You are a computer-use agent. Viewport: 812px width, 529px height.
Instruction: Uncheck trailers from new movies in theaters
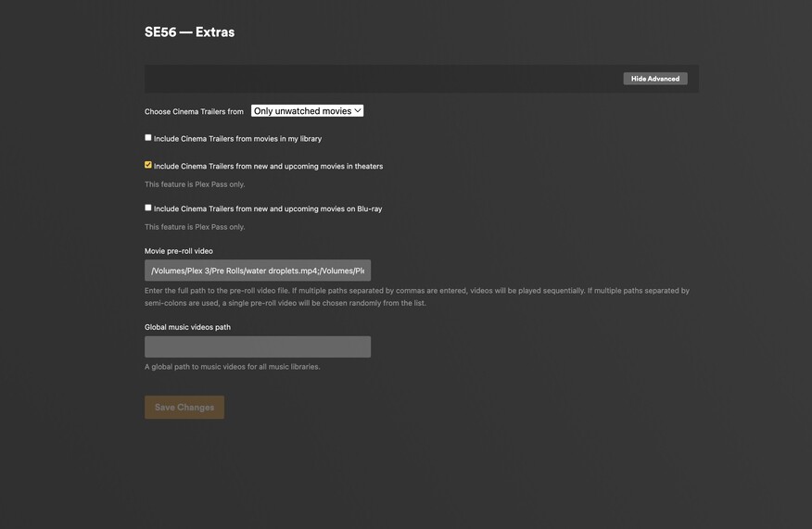pos(148,165)
